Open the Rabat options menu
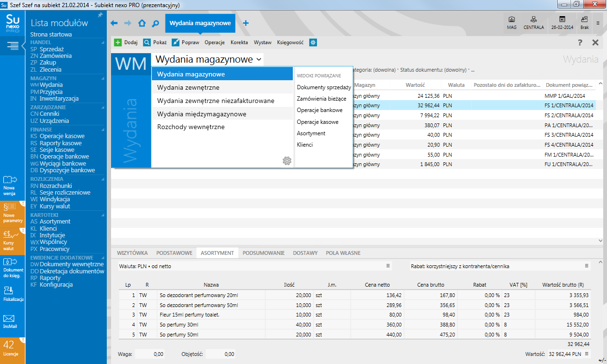The width and height of the screenshot is (607, 364). pyautogui.click(x=586, y=266)
